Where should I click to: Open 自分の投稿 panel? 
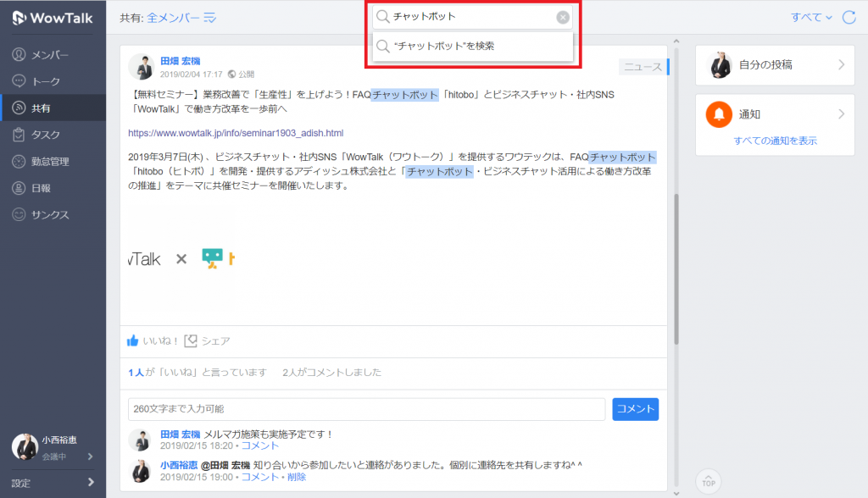click(x=775, y=64)
